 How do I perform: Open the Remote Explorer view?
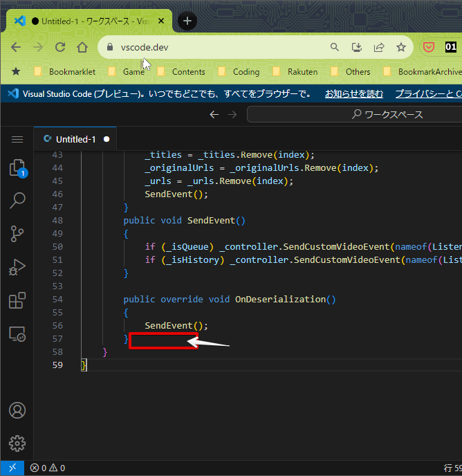coord(17,334)
